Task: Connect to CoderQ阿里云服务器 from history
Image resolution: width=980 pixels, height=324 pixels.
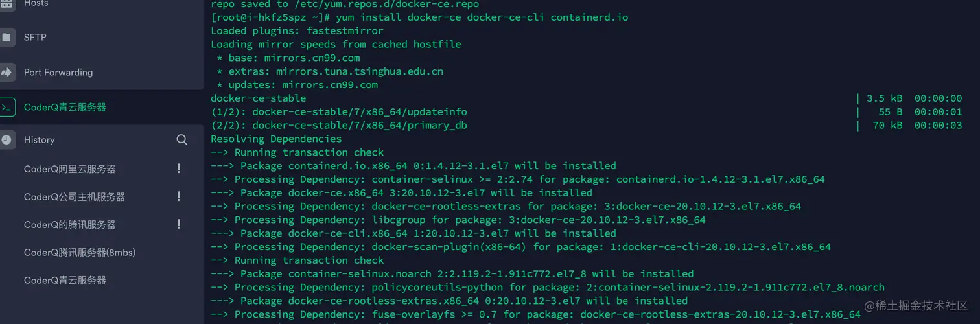Action: point(70,169)
